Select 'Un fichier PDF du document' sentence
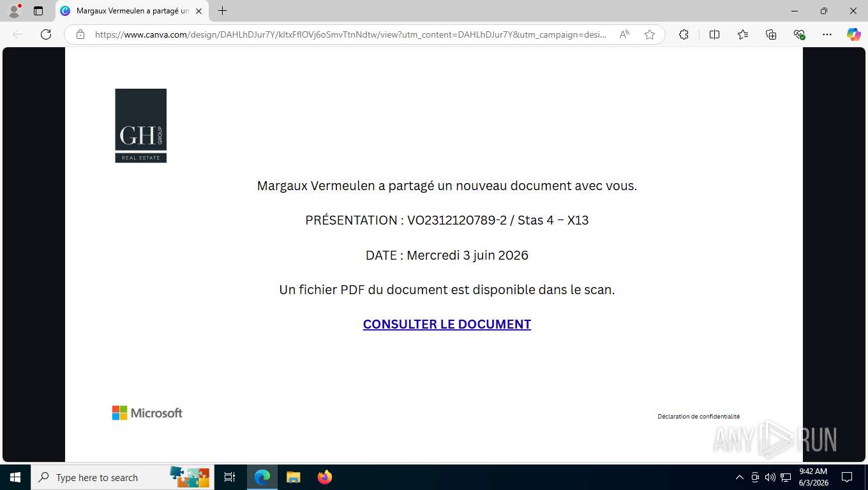 (x=447, y=290)
